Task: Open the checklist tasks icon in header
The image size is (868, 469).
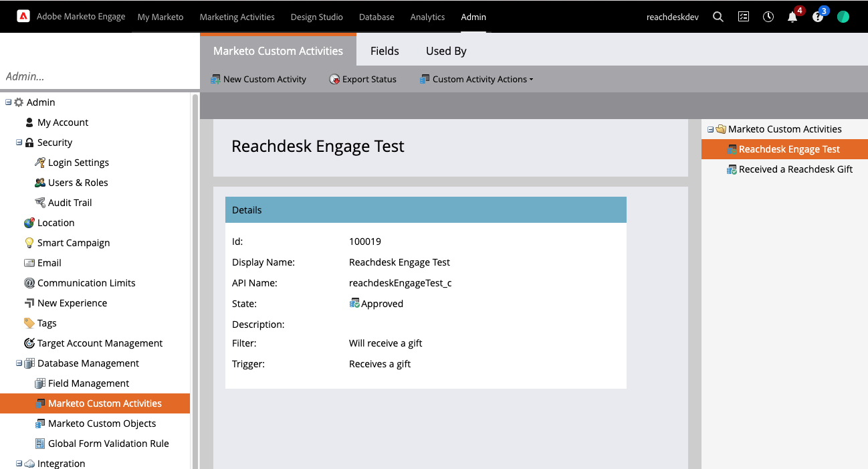Action: tap(744, 17)
